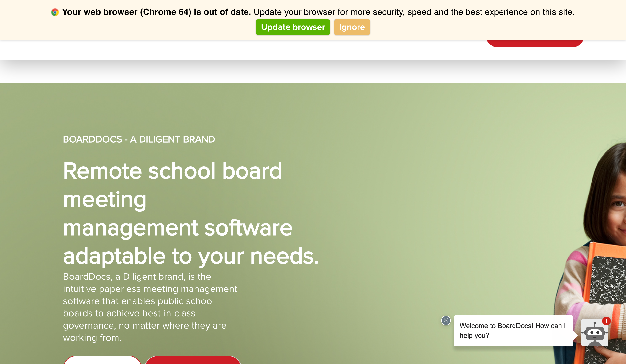
Task: Click the 'BOARDDOCS - A DILIGENT BRAND' text
Action: pyautogui.click(x=139, y=139)
